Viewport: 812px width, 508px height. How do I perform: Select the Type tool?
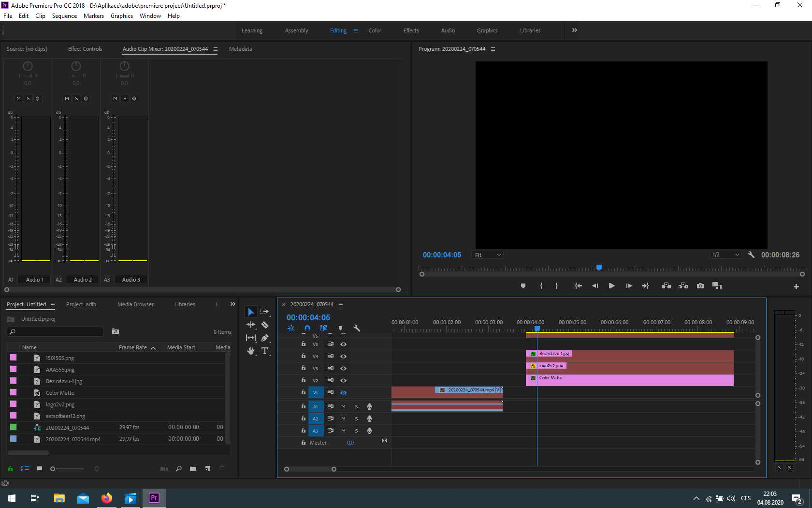click(x=265, y=351)
